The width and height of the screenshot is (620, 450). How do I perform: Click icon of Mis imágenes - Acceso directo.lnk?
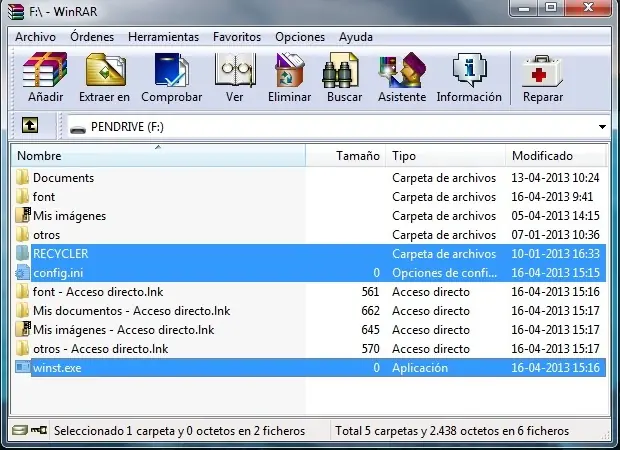[23, 329]
